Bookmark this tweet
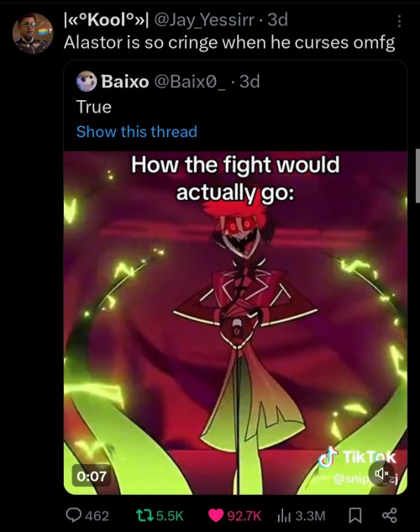The image size is (420, 532). (x=355, y=516)
